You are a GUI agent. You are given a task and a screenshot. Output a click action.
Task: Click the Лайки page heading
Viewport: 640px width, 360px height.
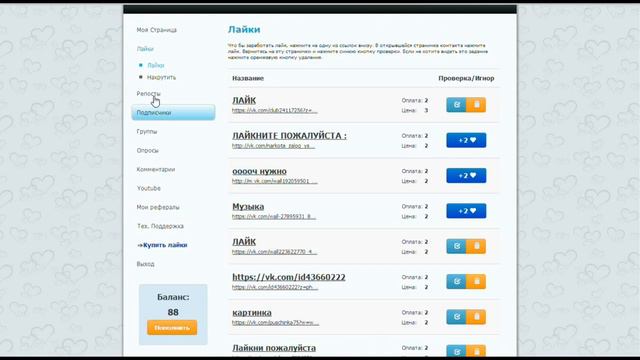coord(244,29)
